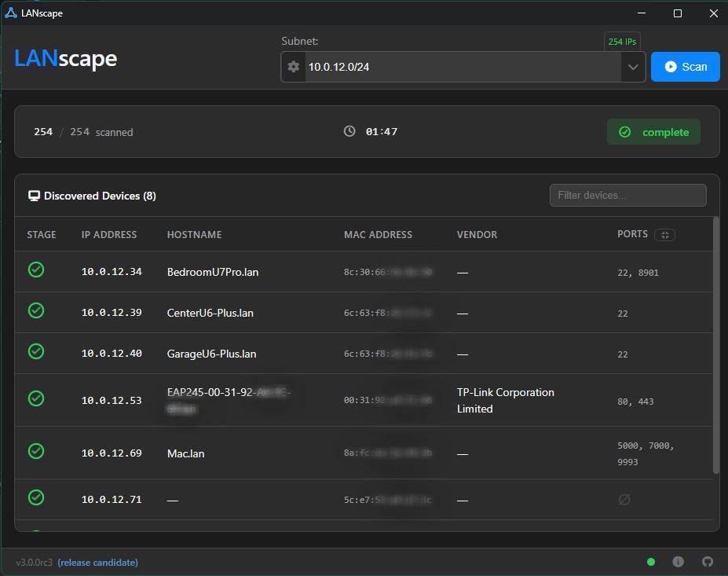Image resolution: width=728 pixels, height=576 pixels.
Task: Click the stage check for GarageU6-Plus.lan
Action: point(36,351)
